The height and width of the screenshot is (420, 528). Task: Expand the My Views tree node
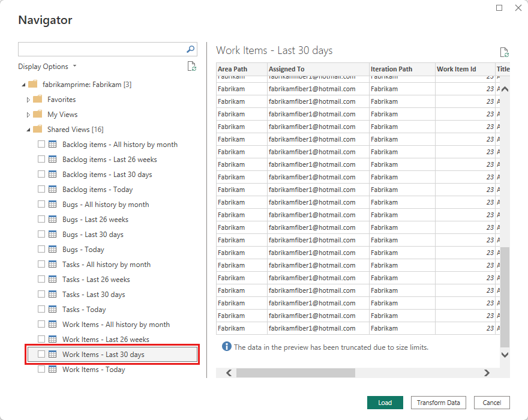(x=29, y=114)
